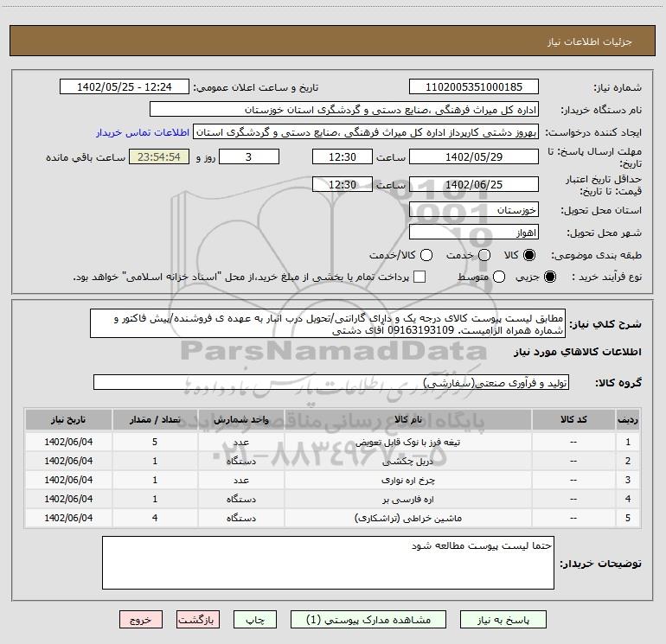666x644 pixels.
Task: Click the price validity date 1402/06/25
Action: point(474,184)
